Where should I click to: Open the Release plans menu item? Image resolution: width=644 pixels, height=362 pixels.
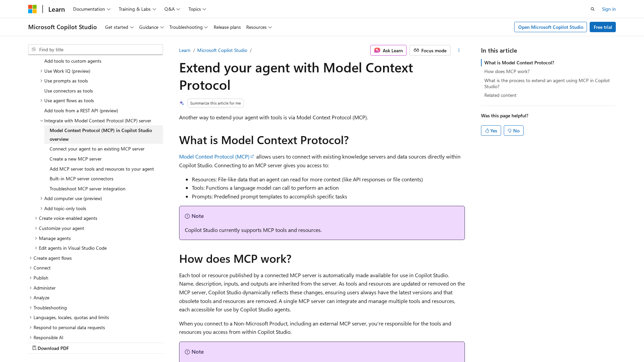(x=227, y=27)
